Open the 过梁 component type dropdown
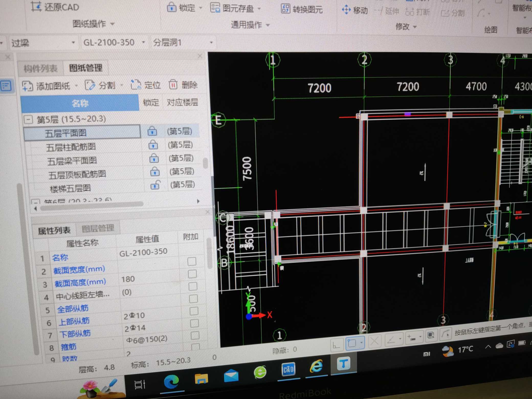 pos(73,42)
